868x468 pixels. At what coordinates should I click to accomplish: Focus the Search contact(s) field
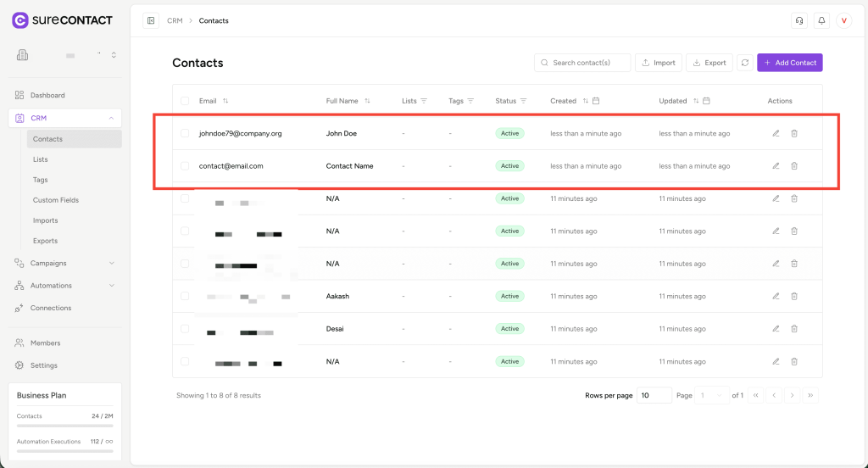(588, 63)
